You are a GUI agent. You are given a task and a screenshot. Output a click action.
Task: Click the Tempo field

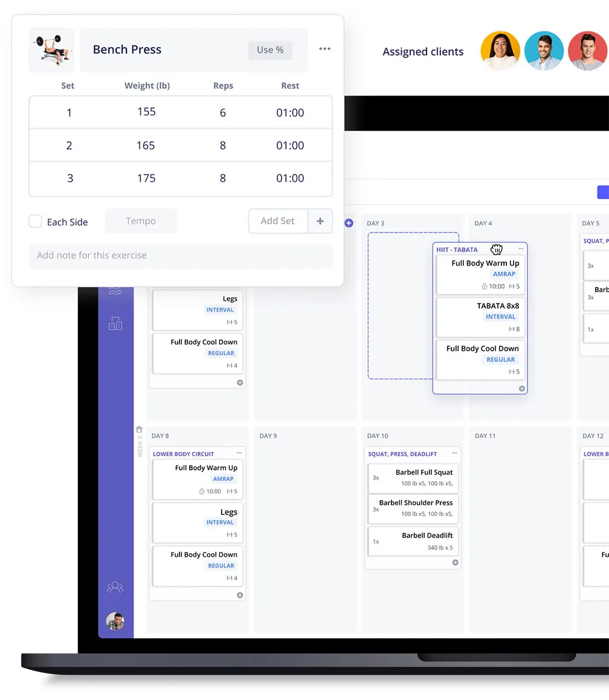pyautogui.click(x=141, y=221)
